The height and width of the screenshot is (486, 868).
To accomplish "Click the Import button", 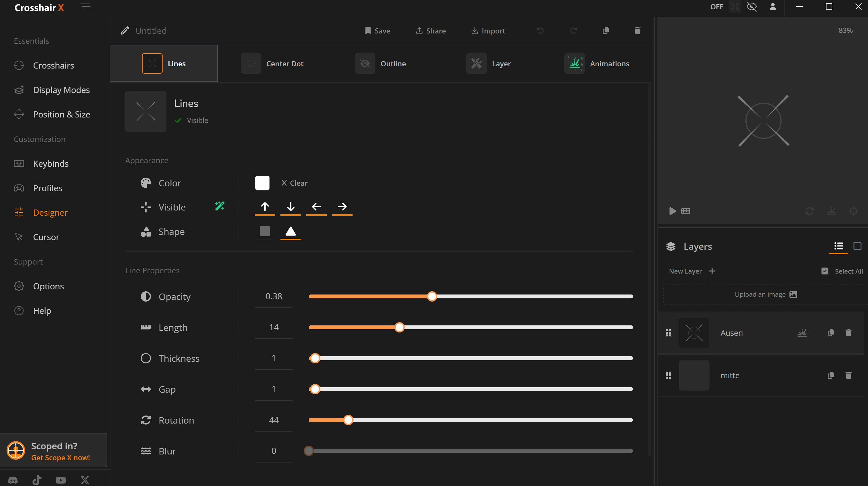I will (488, 31).
